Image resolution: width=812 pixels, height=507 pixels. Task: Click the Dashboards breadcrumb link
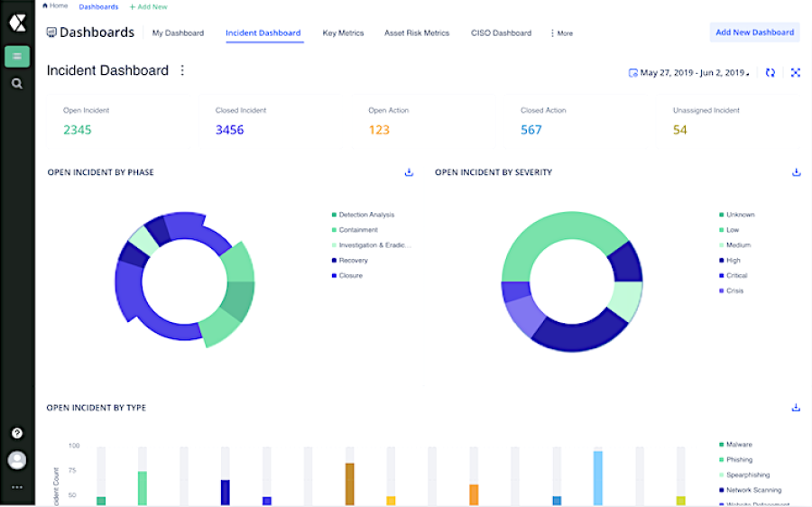98,6
